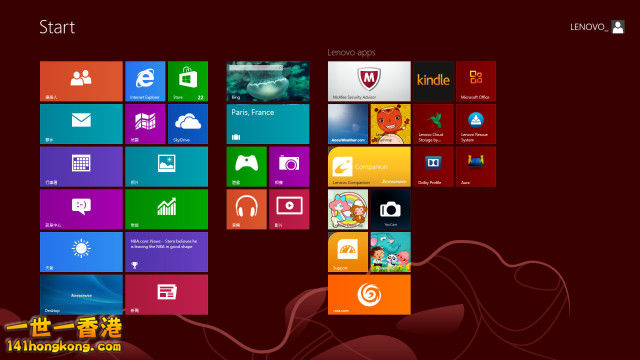Viewport: 640px width, 360px height.
Task: Launch Internet Explorer tile
Action: (145, 81)
